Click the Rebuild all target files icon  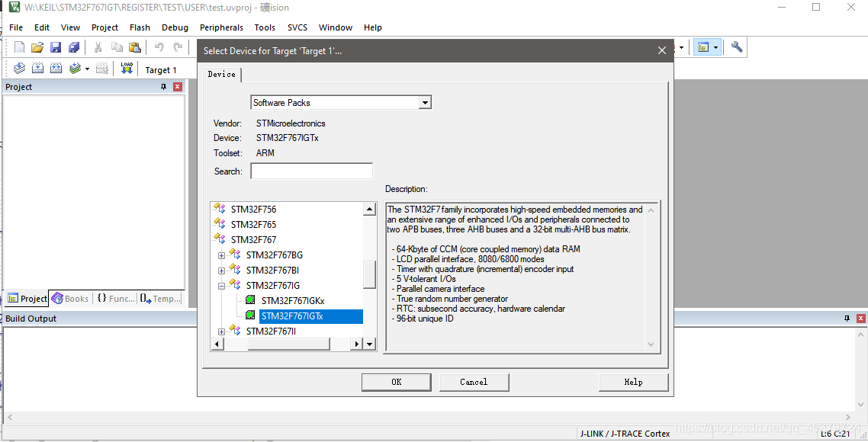56,69
